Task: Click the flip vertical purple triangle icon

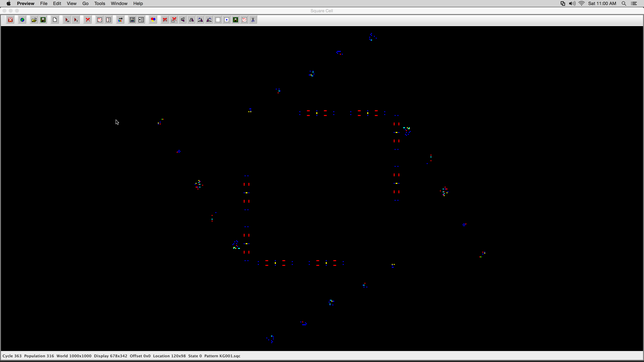Action: (183, 20)
